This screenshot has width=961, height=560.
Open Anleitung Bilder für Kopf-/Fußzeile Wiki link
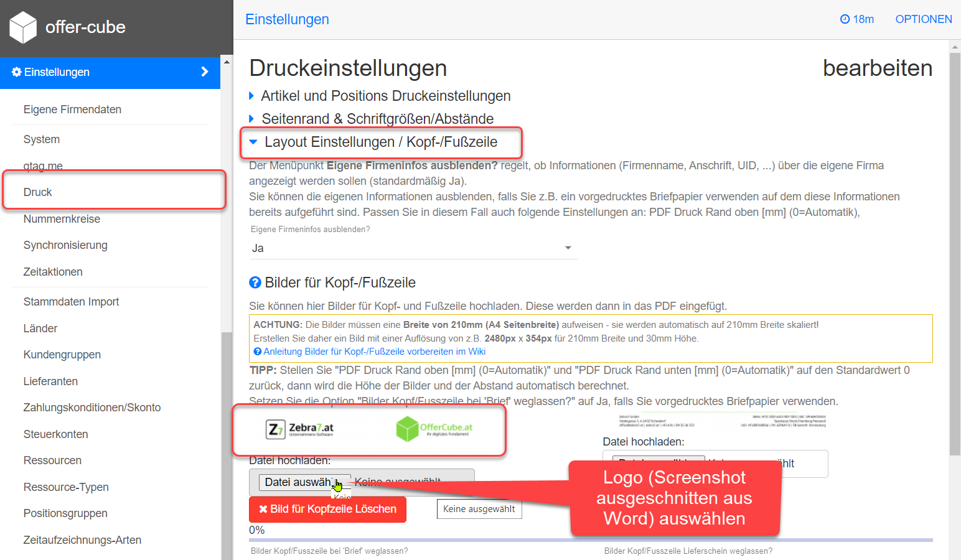[x=374, y=352]
